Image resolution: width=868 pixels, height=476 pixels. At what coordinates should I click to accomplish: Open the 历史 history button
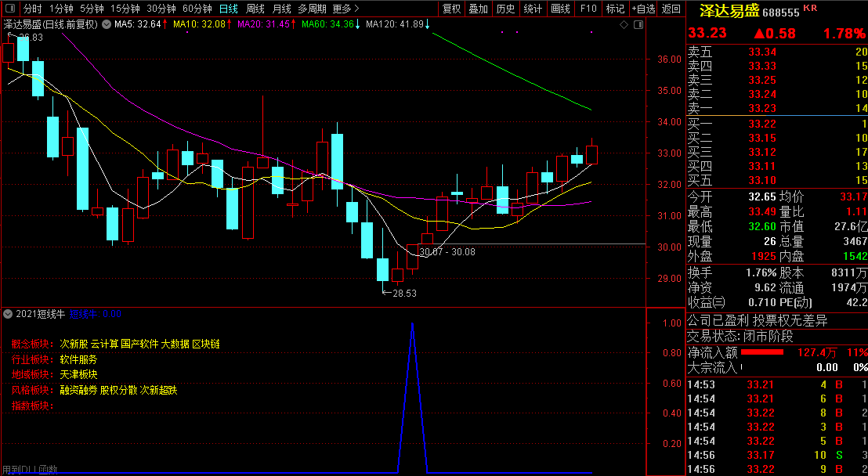[x=505, y=9]
